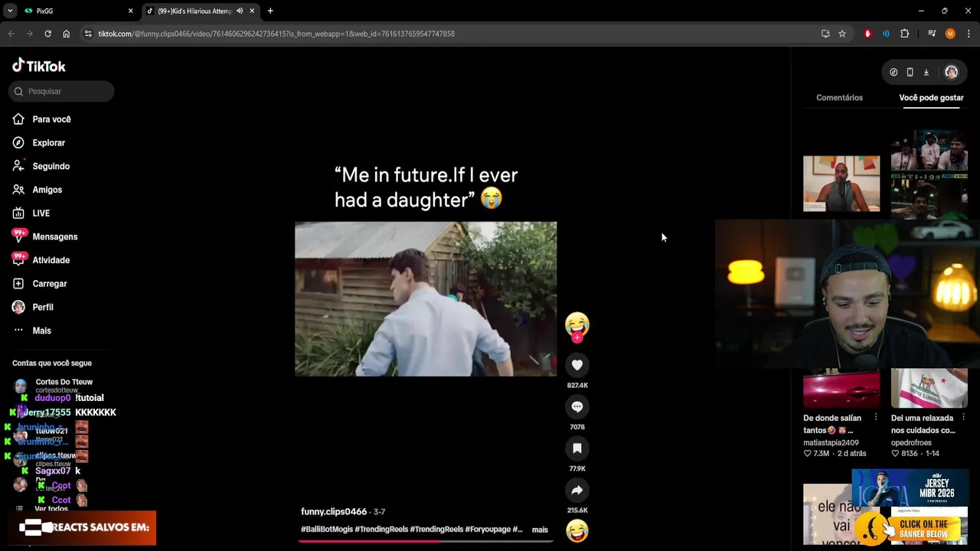Click the desktop app download icon

pyautogui.click(x=926, y=72)
